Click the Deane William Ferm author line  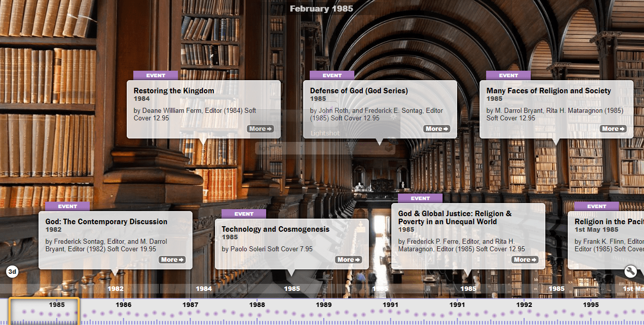coord(194,114)
